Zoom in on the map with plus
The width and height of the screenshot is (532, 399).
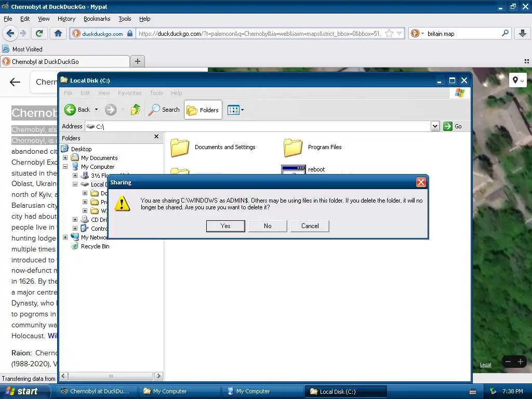520,362
